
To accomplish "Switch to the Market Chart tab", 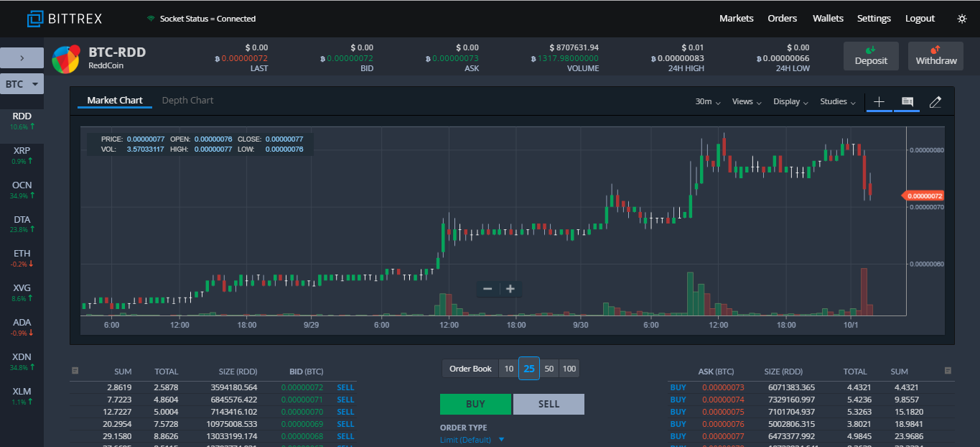I will (x=115, y=101).
